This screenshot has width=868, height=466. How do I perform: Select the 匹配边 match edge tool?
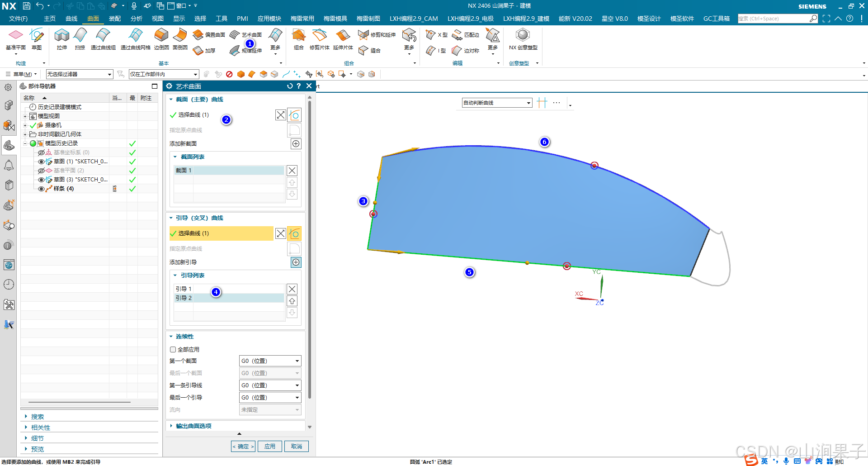point(466,35)
